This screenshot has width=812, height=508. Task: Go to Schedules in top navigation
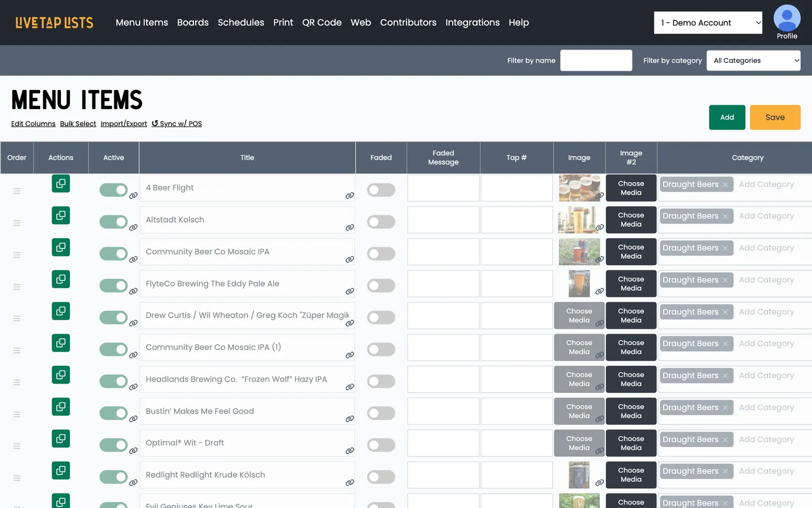coord(241,22)
